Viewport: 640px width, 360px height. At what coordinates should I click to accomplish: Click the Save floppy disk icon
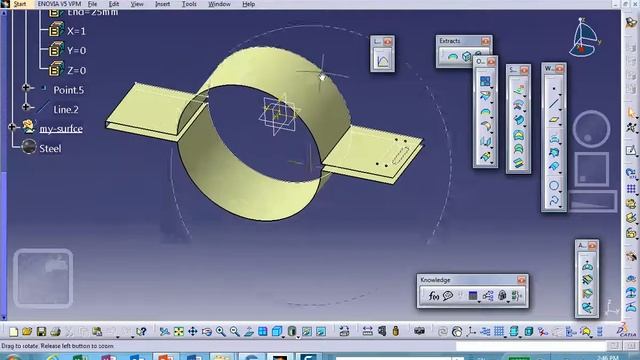tap(41, 332)
